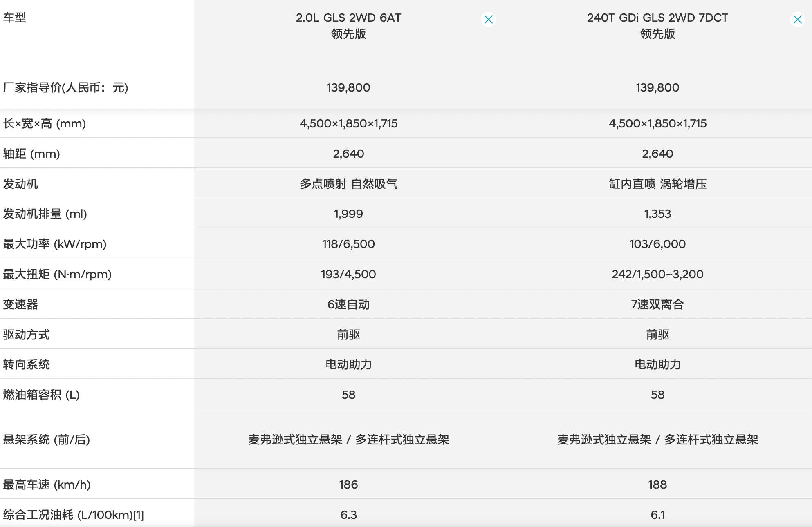Click the 139,800 price of 240T model
This screenshot has width=812, height=527.
[657, 87]
